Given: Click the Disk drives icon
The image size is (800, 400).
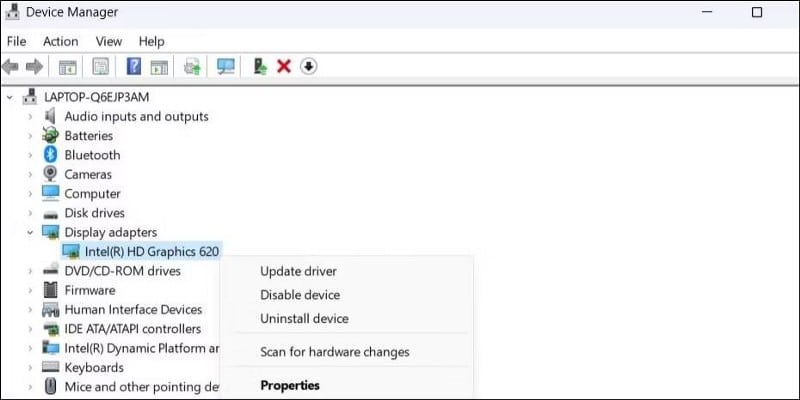Looking at the screenshot, I should click(50, 213).
